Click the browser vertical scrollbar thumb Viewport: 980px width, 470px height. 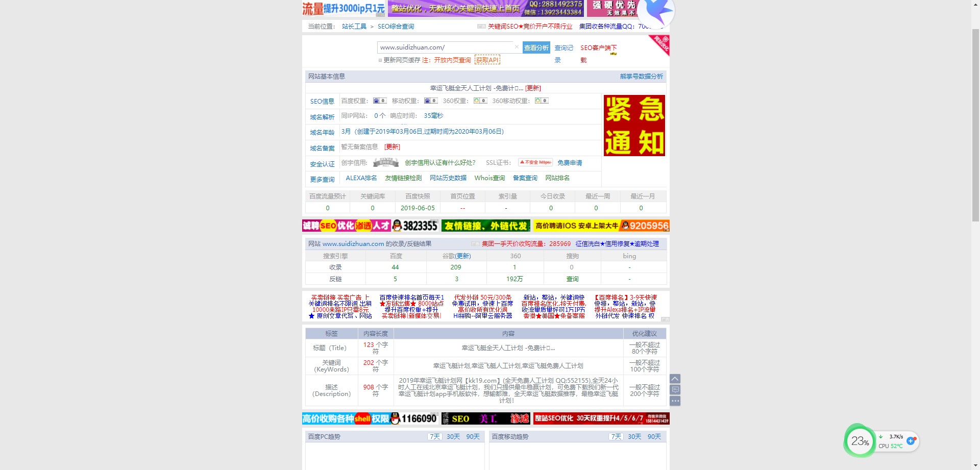pos(975,125)
